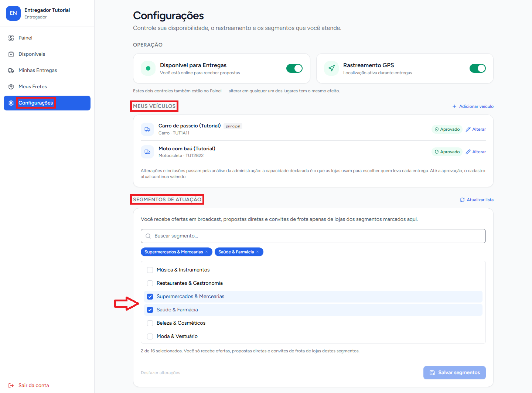Screen dimensions: 532x393
Task: Check the Beleza & Cosméticos checkbox
Action: click(x=150, y=323)
